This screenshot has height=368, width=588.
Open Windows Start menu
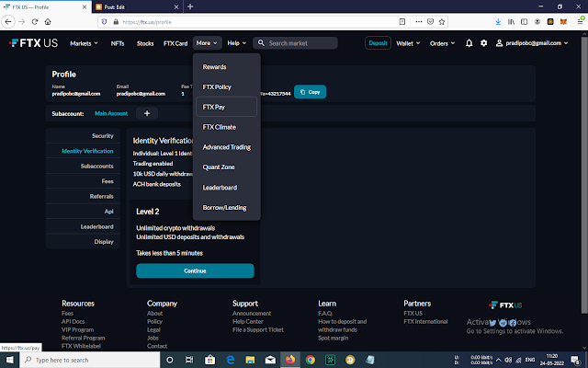point(10,360)
